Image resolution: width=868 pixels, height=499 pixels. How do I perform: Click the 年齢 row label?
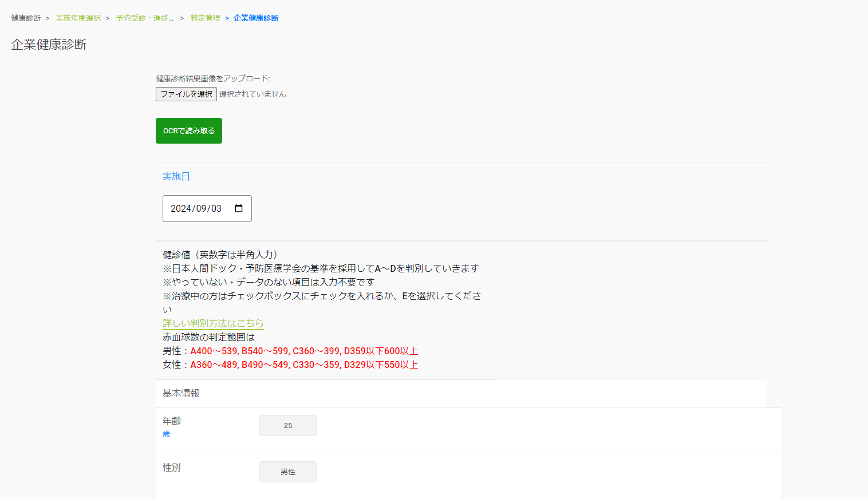(172, 421)
